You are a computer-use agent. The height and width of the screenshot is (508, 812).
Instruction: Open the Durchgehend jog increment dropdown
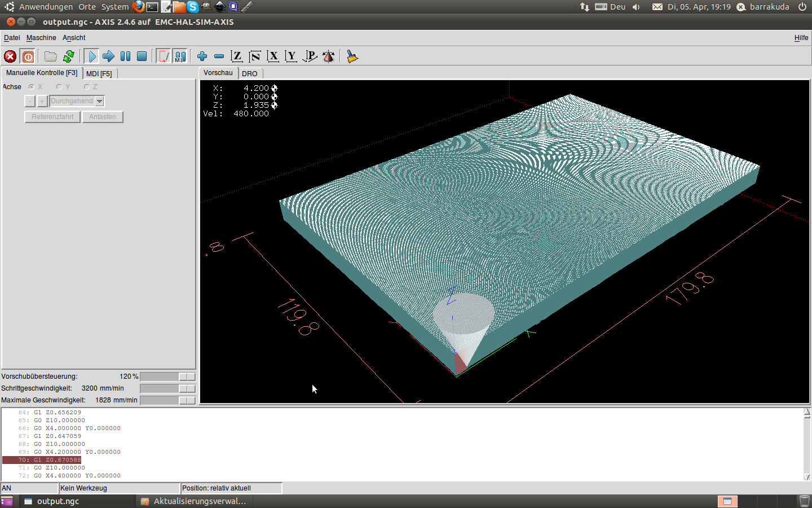[100, 101]
